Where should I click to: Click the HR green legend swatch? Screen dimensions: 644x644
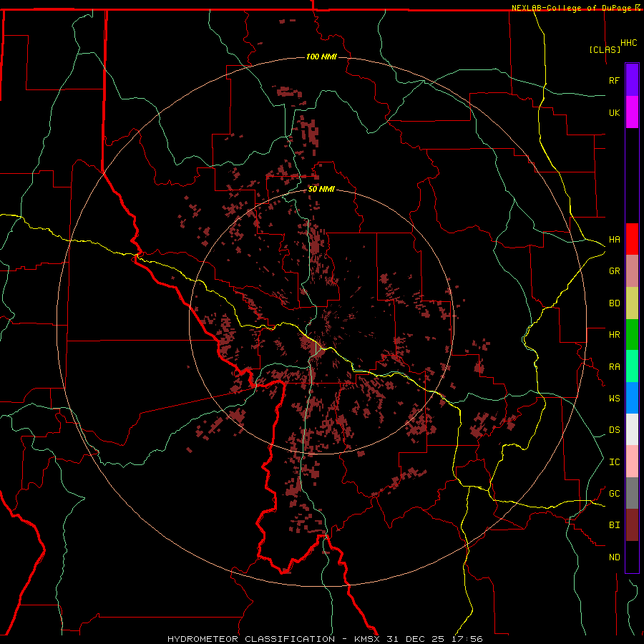632,335
